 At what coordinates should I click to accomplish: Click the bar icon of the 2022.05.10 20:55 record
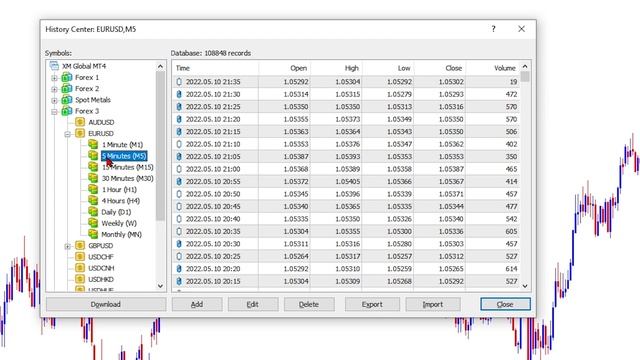click(179, 181)
